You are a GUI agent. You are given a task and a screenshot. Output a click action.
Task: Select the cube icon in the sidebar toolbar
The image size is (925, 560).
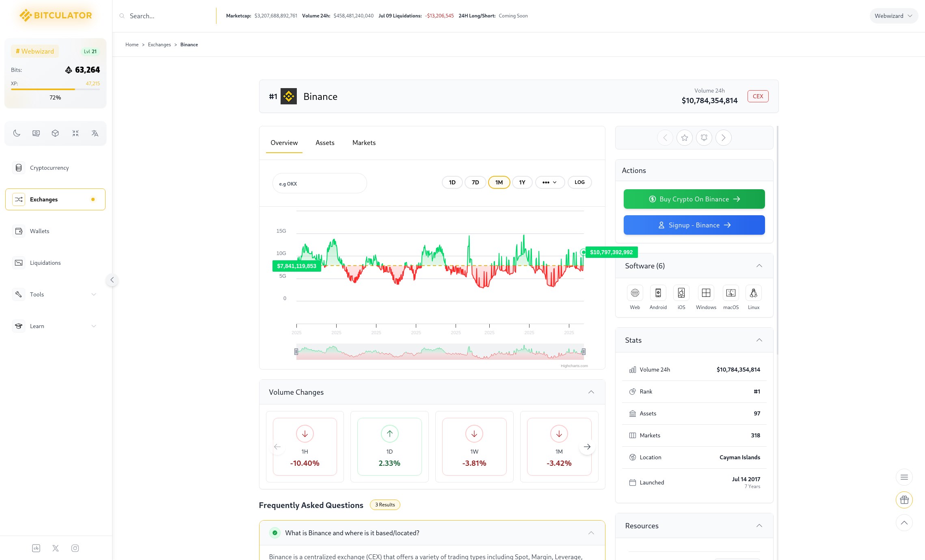(x=56, y=133)
